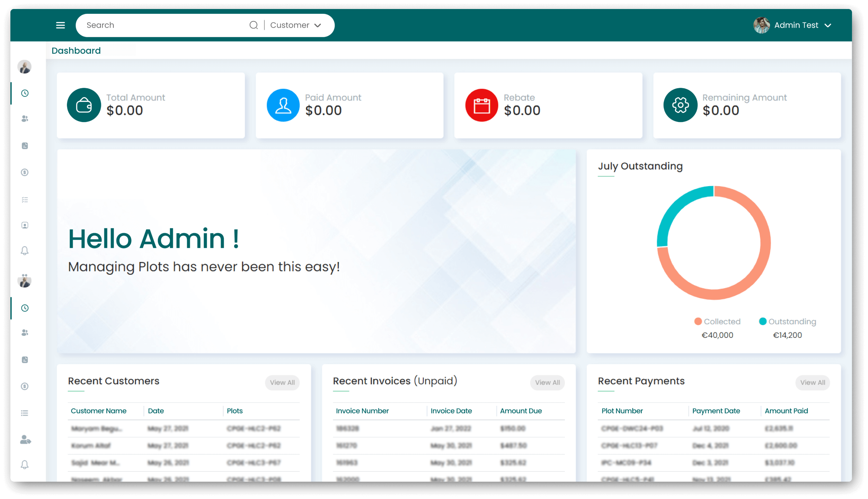View All recent payments
868x499 pixels.
pyautogui.click(x=813, y=383)
